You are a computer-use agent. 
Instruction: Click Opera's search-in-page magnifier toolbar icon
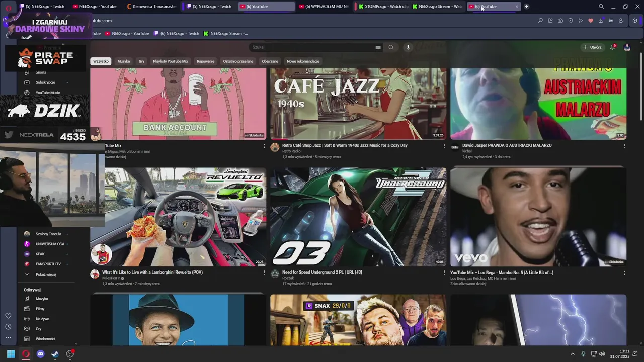(x=540, y=21)
